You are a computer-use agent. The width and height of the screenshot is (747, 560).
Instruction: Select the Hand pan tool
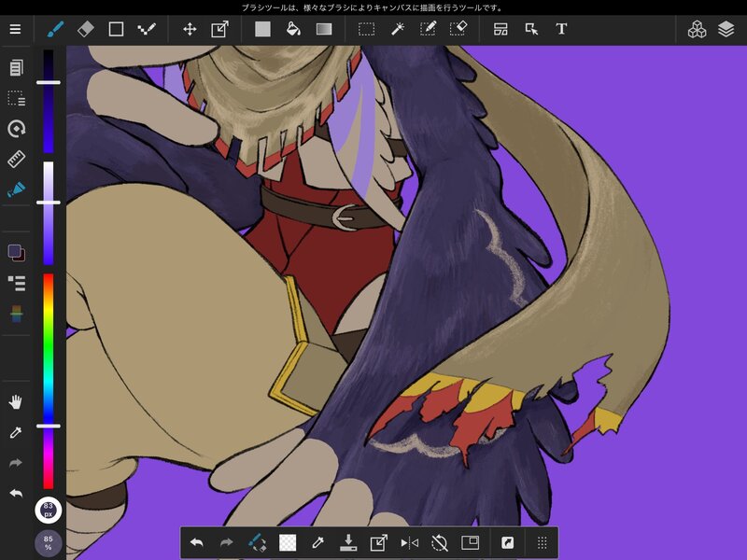pos(16,402)
